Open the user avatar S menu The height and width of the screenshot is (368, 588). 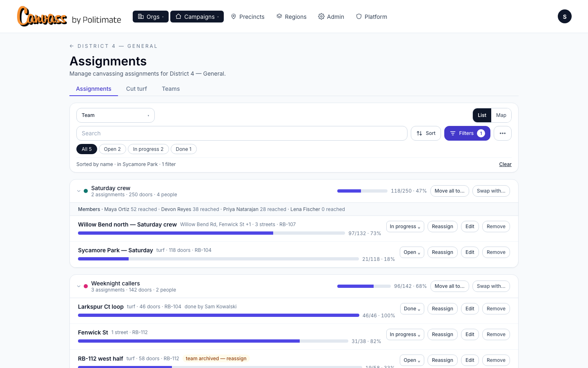565,16
